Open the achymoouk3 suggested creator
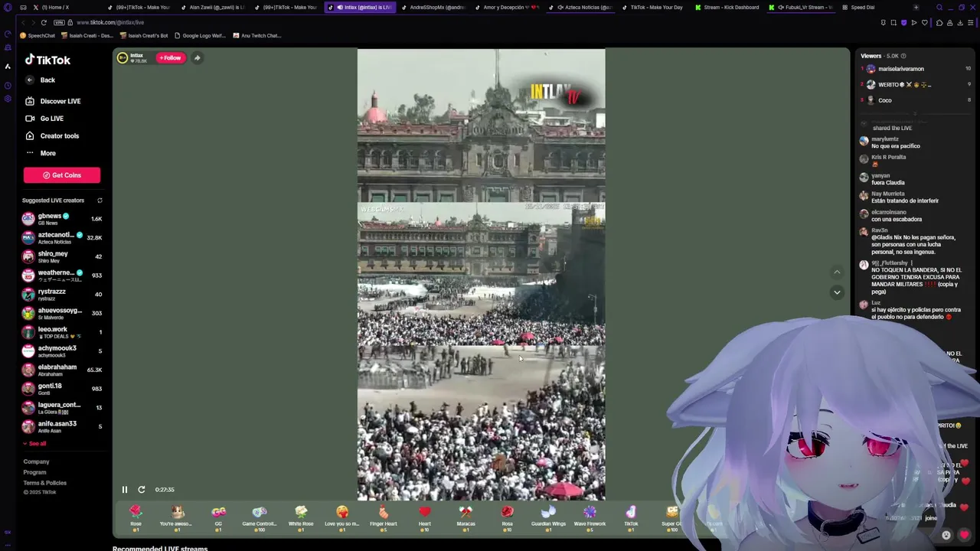980x551 pixels. click(x=62, y=351)
